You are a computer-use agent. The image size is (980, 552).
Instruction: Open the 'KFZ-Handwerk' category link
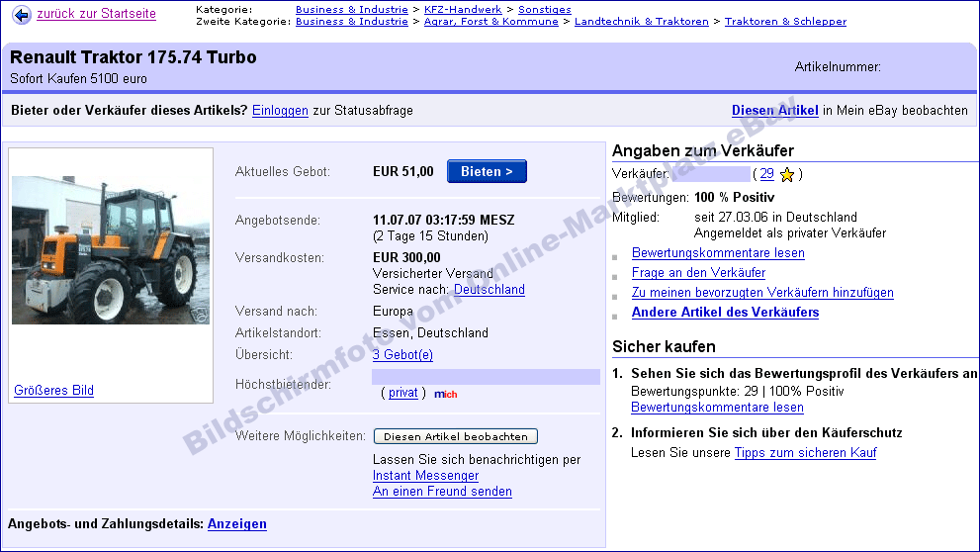463,9
